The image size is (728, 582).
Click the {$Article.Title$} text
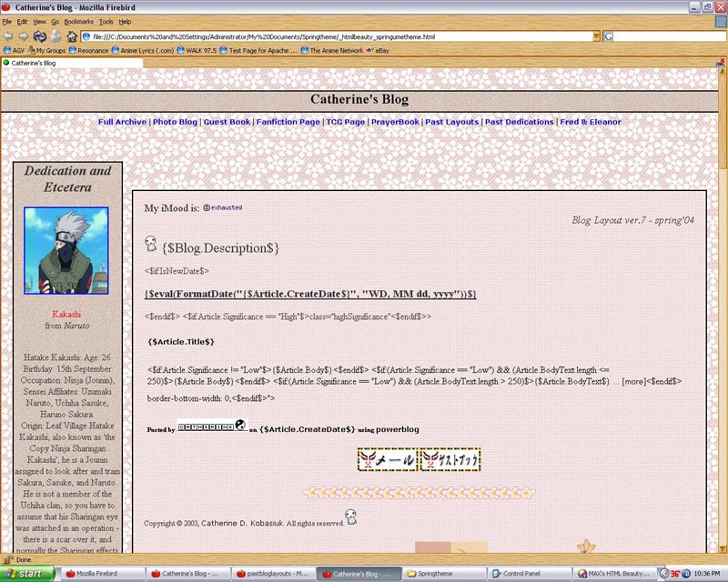(x=181, y=342)
